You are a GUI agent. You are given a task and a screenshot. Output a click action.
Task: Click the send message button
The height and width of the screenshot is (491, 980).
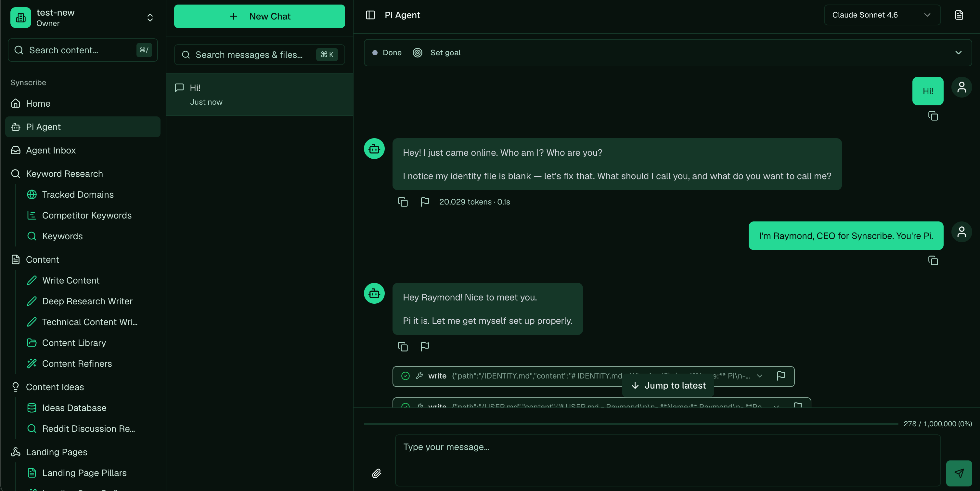click(x=959, y=473)
